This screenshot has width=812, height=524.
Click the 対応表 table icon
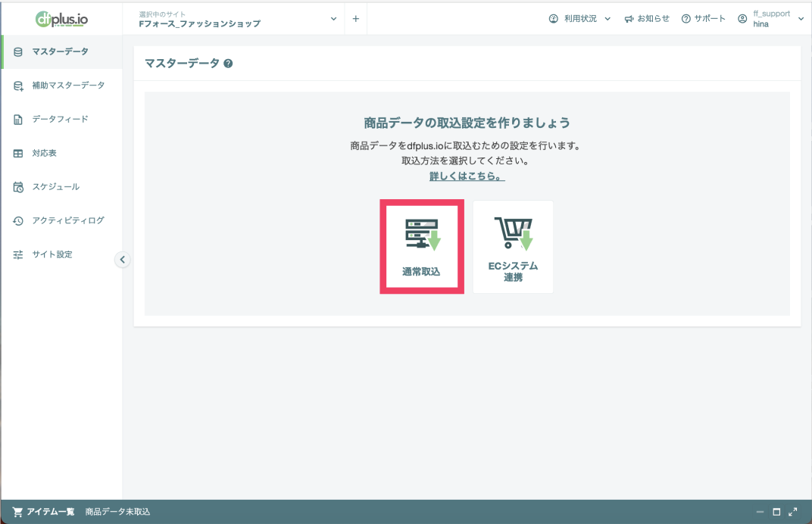point(18,153)
